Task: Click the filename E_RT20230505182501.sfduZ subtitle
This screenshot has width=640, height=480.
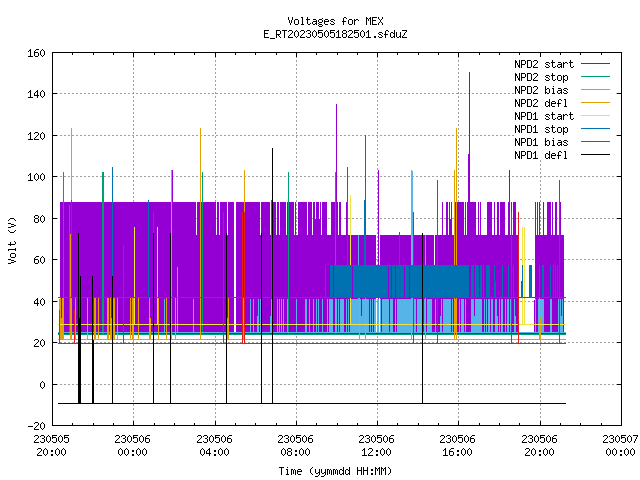Action: (335, 34)
